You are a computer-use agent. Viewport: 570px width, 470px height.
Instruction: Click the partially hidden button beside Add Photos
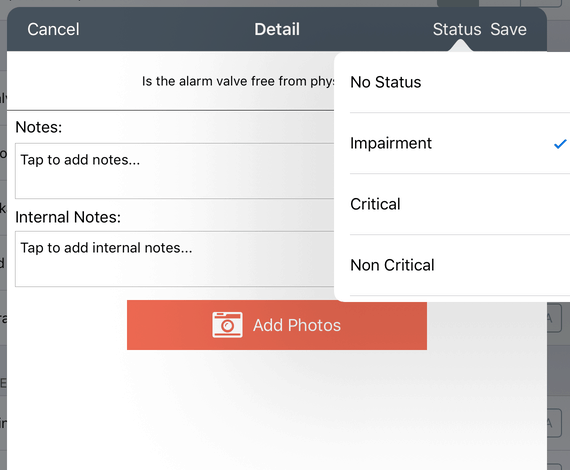point(554,318)
